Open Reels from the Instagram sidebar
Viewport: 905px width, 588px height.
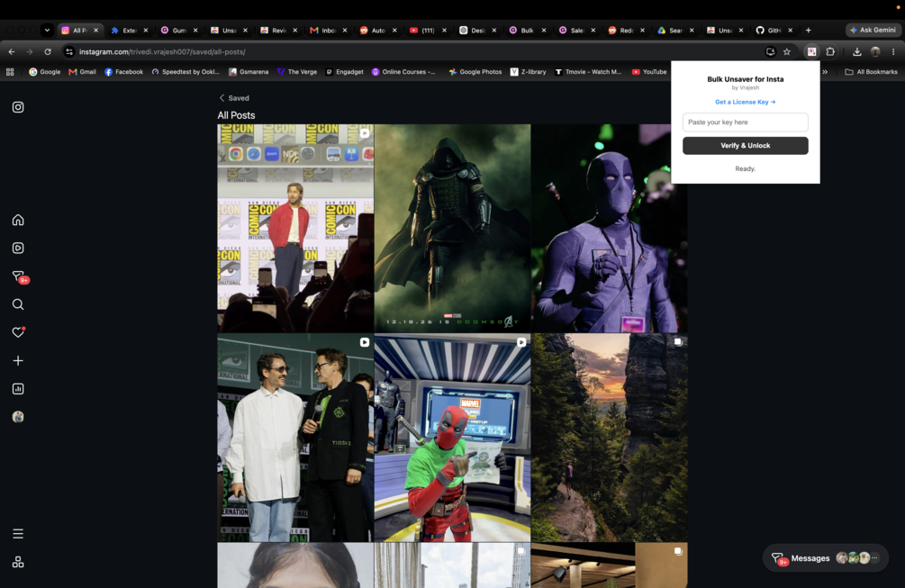[18, 249]
